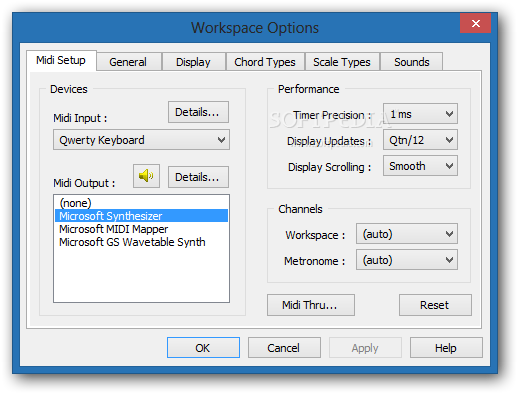Select (none) in Midi Output list
The image size is (518, 394).
pyautogui.click(x=141, y=203)
